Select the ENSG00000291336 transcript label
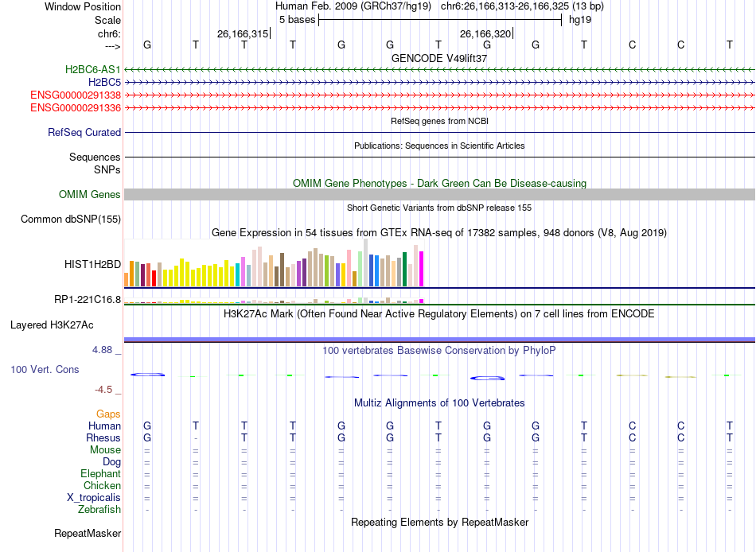Viewport: 756px width, 552px height. pos(76,107)
